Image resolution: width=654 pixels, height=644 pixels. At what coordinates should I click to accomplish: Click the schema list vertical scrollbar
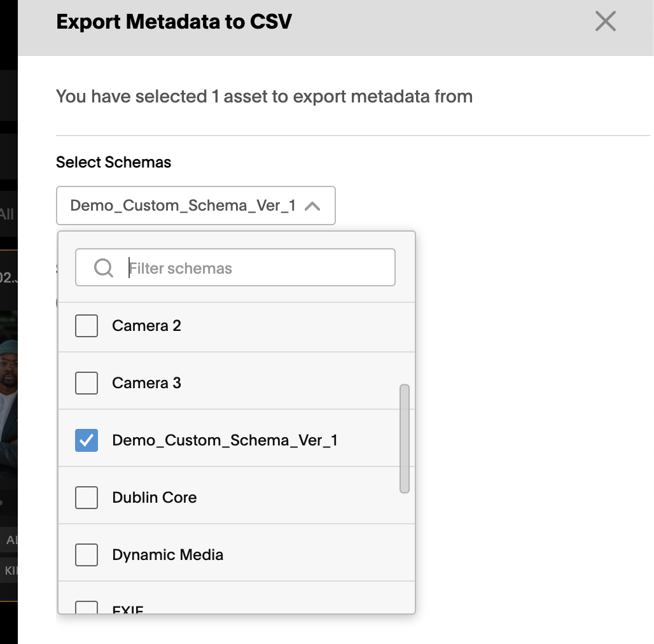(404, 439)
